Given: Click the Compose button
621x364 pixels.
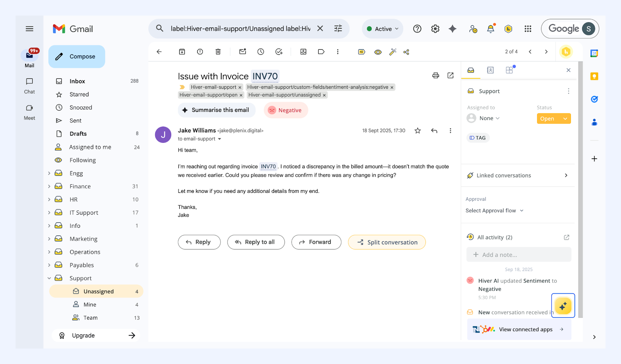Looking at the screenshot, I should tap(77, 57).
